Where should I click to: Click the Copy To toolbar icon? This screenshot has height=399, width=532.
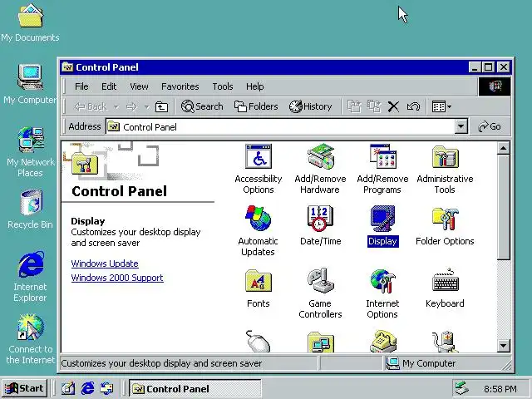374,106
